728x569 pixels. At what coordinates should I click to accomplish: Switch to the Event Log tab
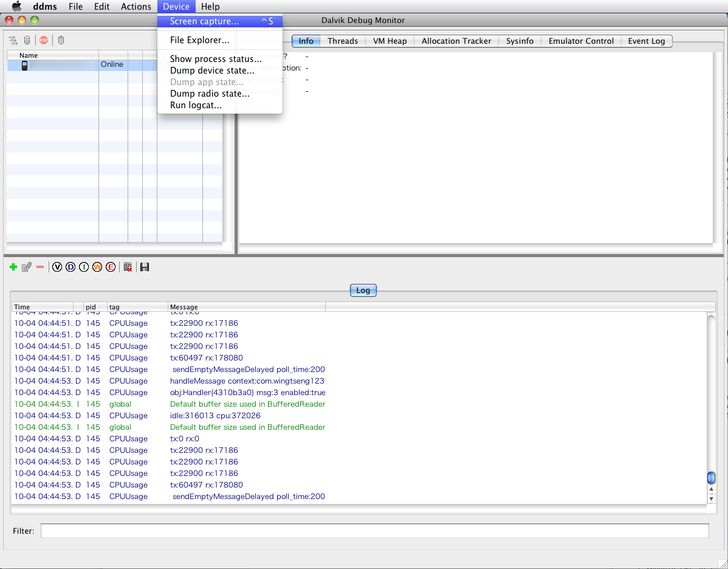point(647,41)
